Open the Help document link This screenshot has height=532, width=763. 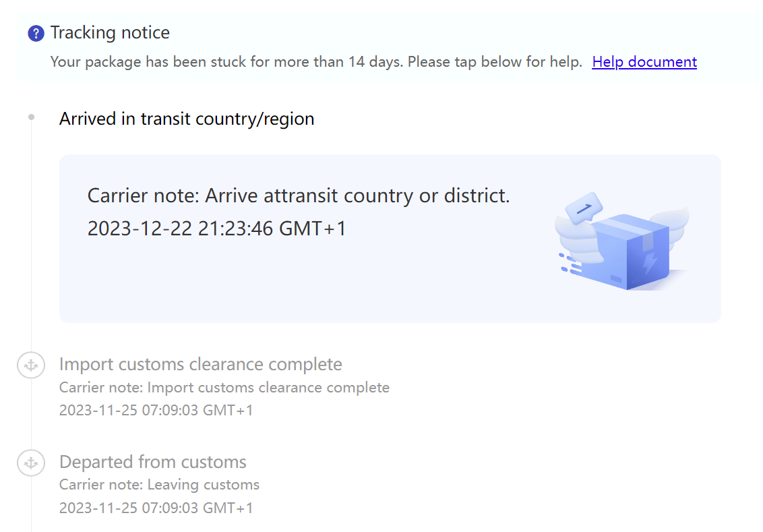[644, 62]
